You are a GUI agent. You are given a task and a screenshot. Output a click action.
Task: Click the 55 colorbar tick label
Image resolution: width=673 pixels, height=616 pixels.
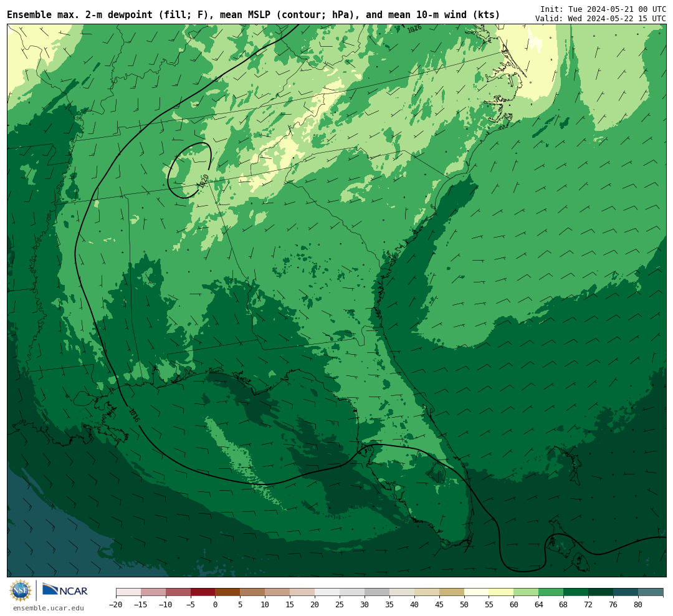tap(489, 605)
